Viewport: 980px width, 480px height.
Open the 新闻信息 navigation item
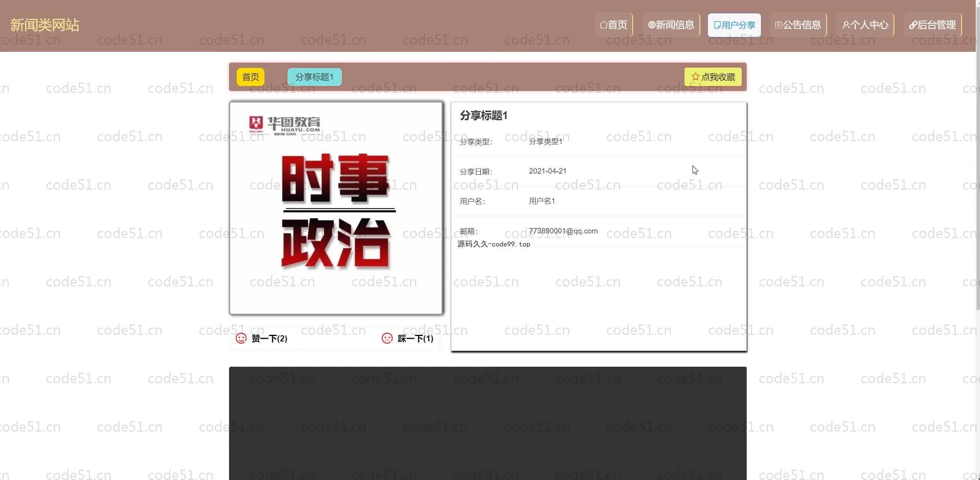click(x=671, y=25)
